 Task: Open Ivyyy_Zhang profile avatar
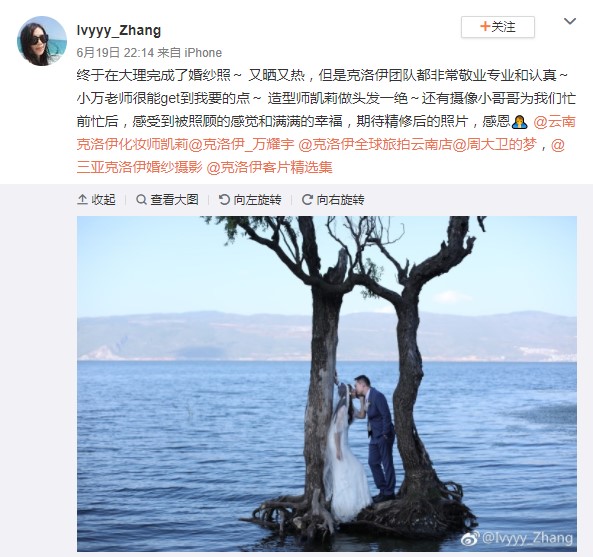pyautogui.click(x=42, y=41)
